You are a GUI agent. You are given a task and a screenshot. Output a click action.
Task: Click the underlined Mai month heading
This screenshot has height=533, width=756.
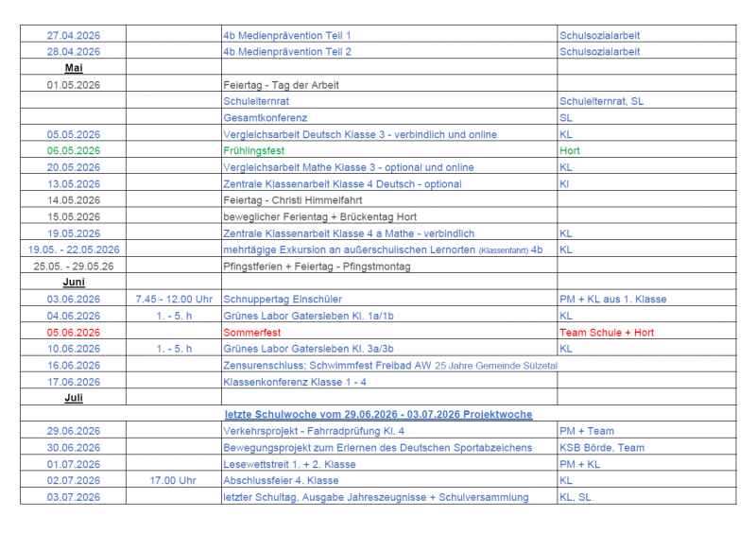click(73, 69)
